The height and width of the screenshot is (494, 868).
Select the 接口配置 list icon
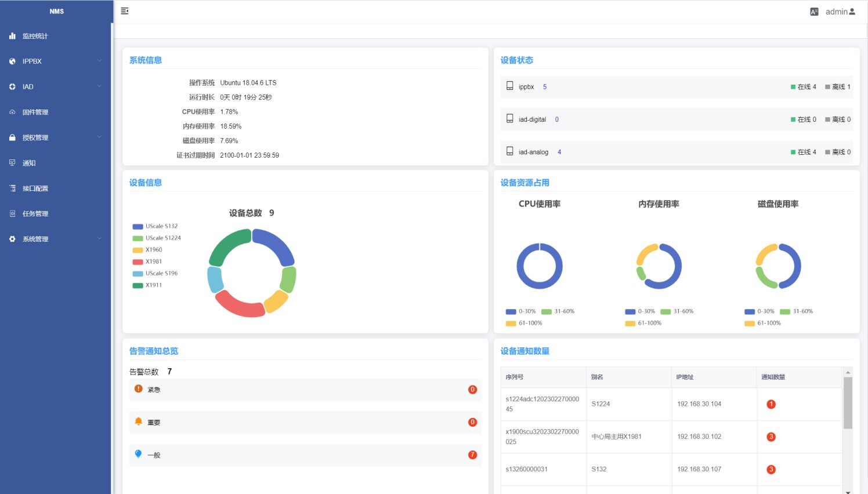pyautogui.click(x=12, y=188)
